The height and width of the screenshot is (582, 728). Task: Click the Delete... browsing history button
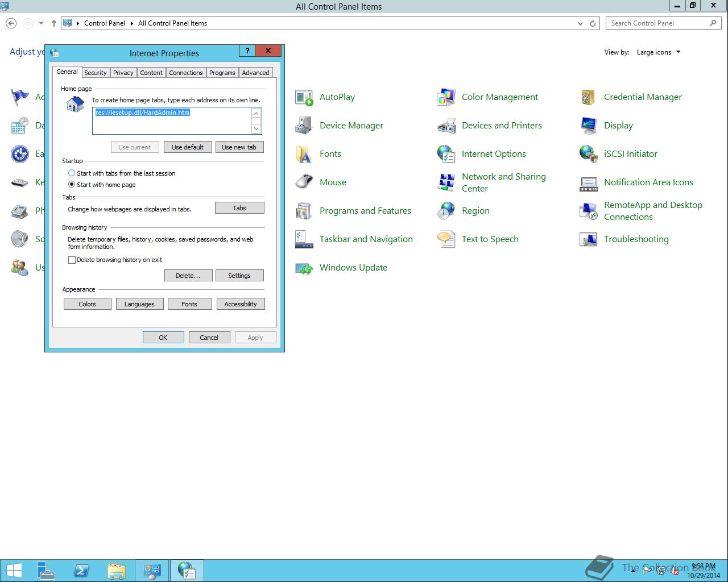[x=188, y=276]
